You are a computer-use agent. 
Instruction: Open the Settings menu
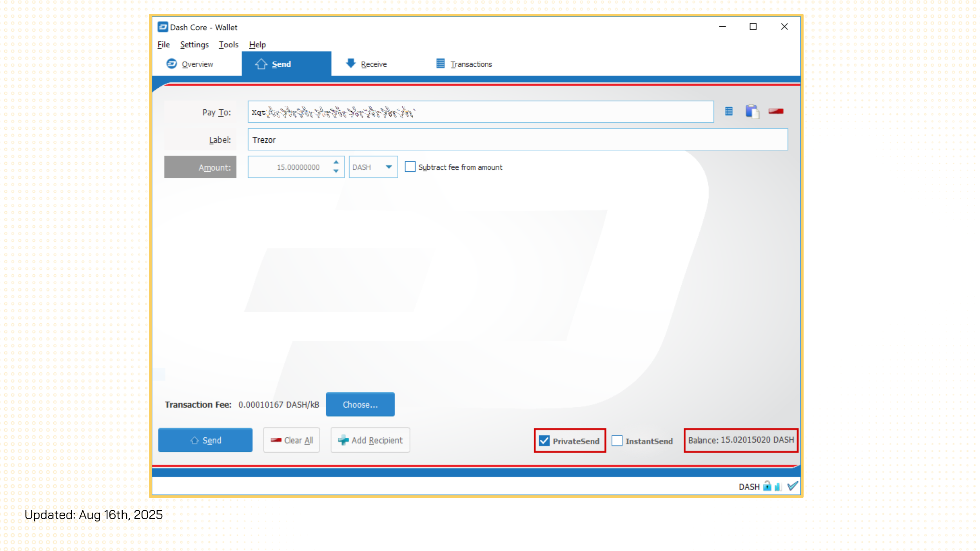(194, 45)
